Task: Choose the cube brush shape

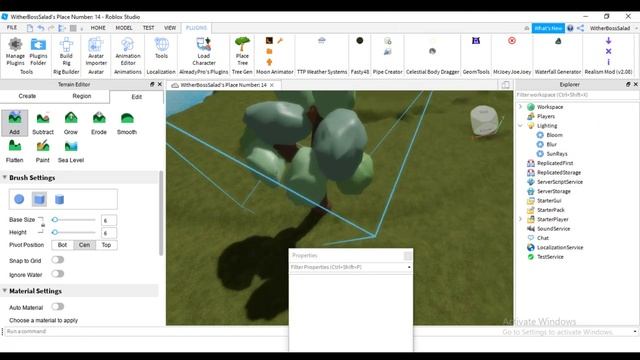Action: [39, 199]
